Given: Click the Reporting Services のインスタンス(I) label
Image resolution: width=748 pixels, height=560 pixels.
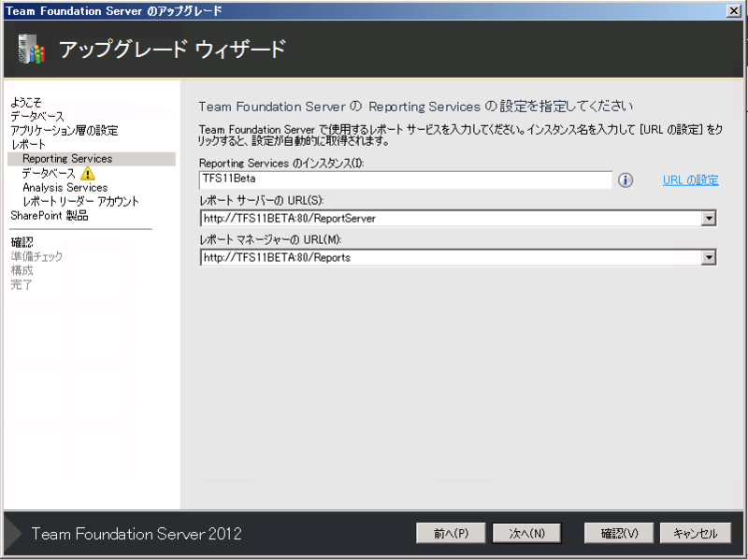Looking at the screenshot, I should (281, 163).
